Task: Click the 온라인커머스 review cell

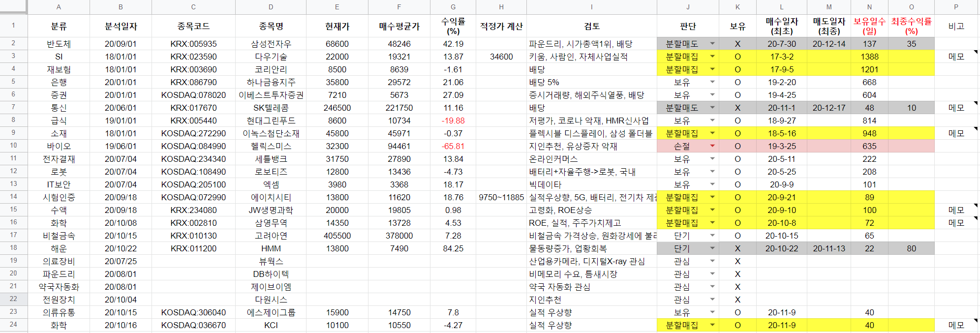Action: (x=592, y=159)
